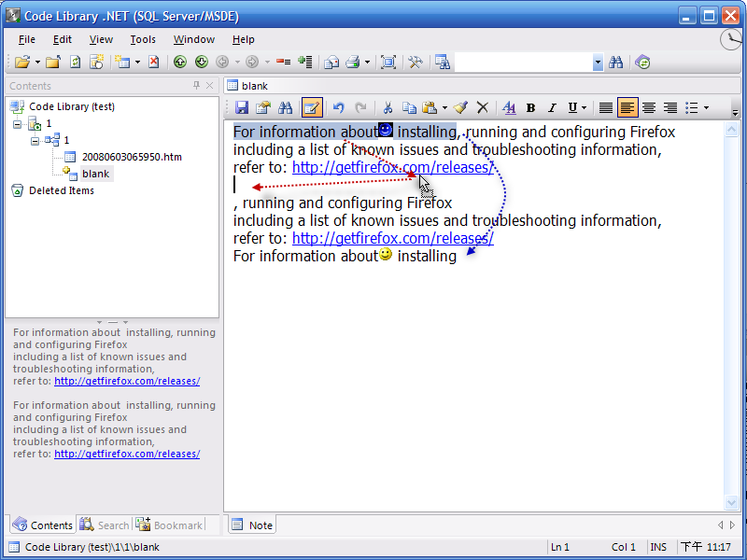The image size is (747, 560).
Task: Open the View menu
Action: (x=101, y=39)
